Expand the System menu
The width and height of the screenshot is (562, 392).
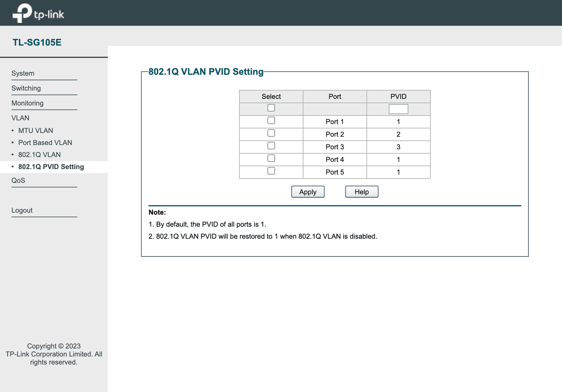click(23, 73)
